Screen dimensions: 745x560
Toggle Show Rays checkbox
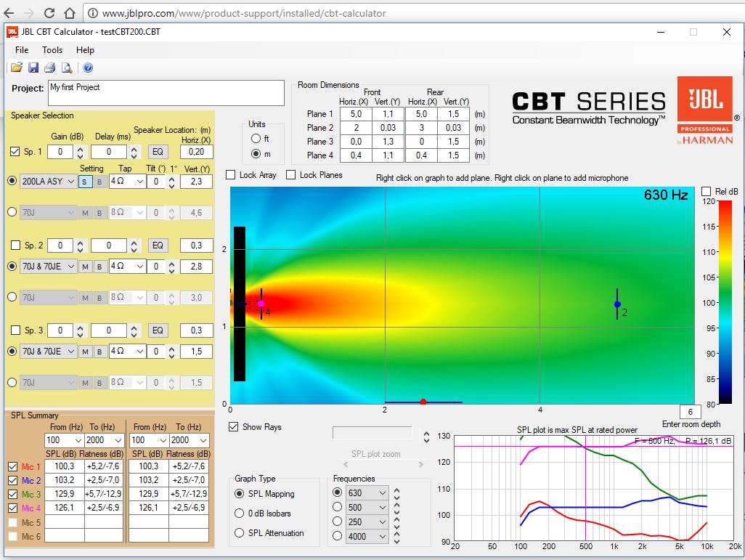(x=233, y=426)
